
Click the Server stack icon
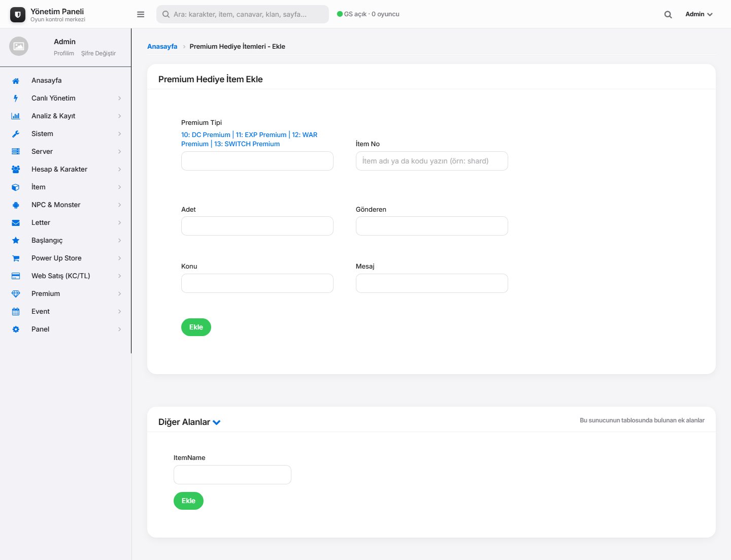point(16,152)
